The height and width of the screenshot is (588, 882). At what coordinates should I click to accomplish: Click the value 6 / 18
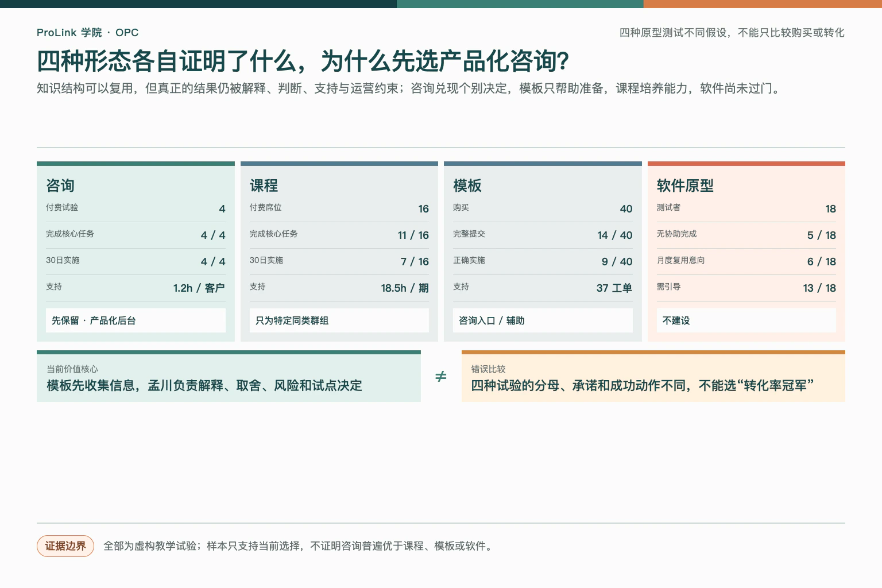(822, 262)
